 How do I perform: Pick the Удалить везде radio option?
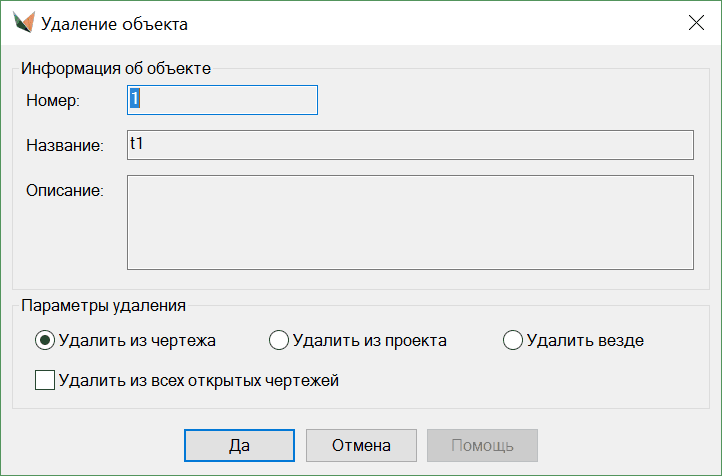pyautogui.click(x=513, y=340)
